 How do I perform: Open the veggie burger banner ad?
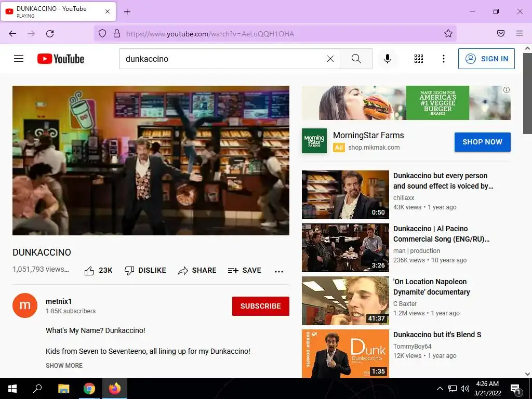click(406, 103)
